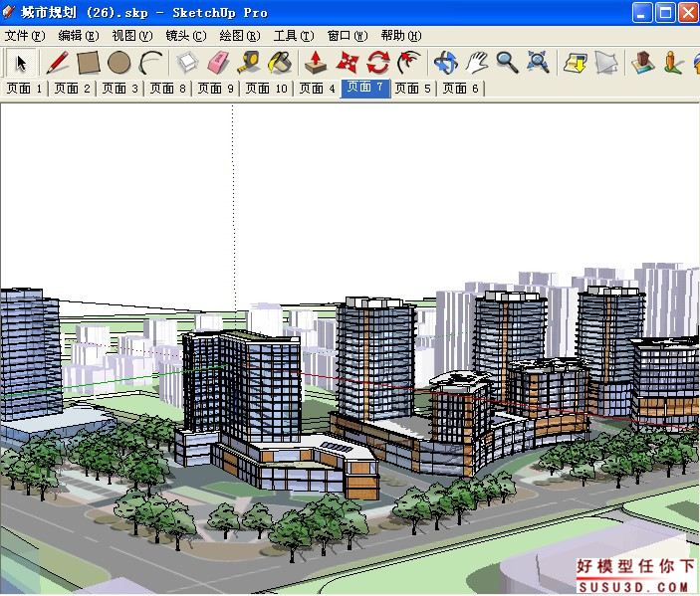Image resolution: width=700 pixels, height=596 pixels.
Task: Click the SketchUp title bar icon
Action: click(x=9, y=12)
